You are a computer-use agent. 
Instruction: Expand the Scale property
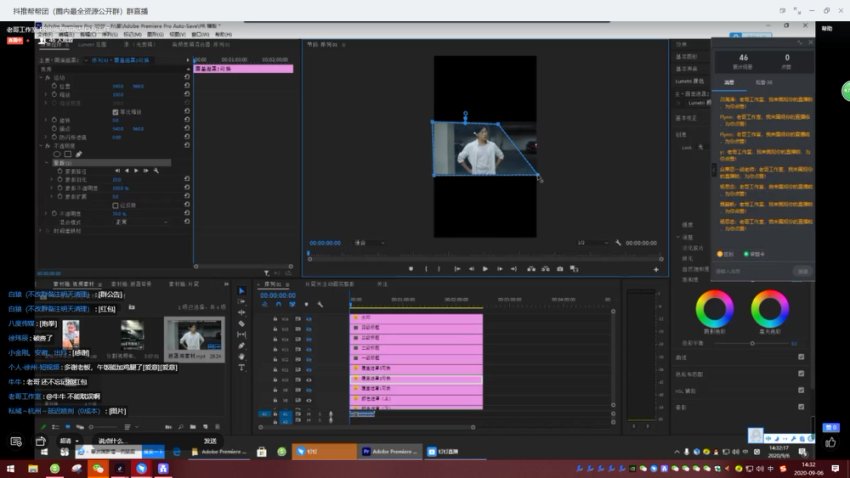click(x=47, y=94)
